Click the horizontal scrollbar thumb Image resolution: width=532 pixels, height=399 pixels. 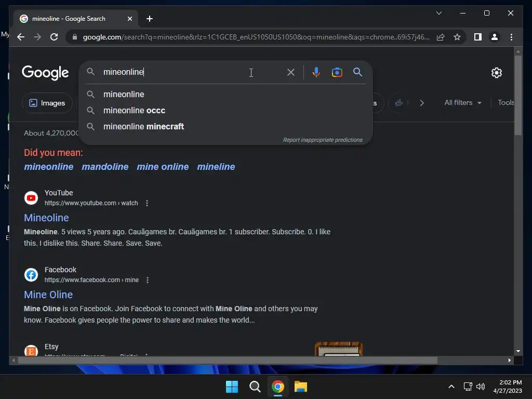[x=228, y=361]
